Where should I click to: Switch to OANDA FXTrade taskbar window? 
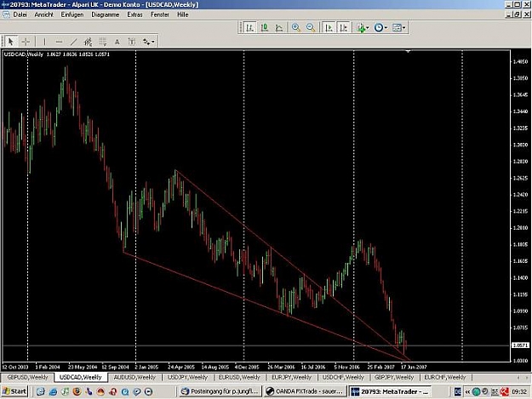point(305,391)
